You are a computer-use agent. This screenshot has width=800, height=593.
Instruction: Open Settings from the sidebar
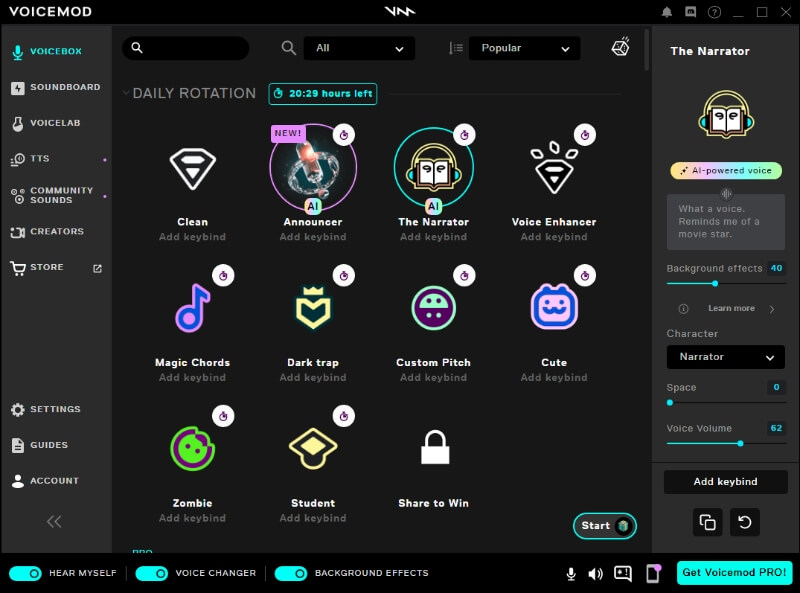tap(46, 409)
